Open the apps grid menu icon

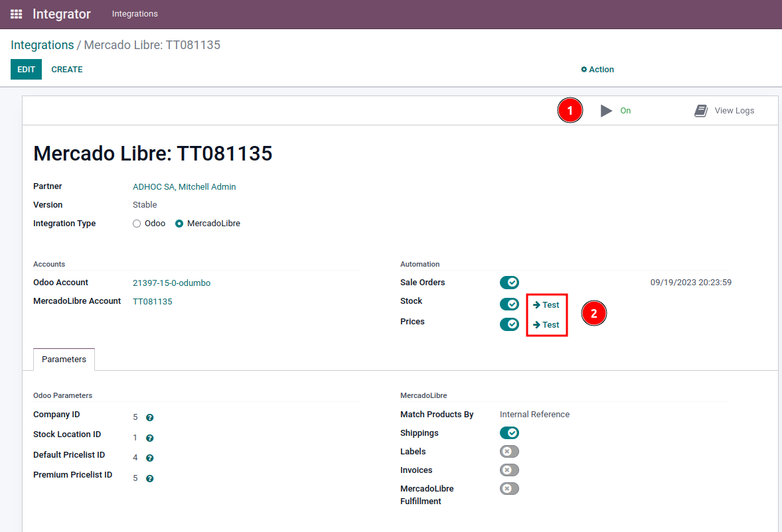click(x=17, y=14)
